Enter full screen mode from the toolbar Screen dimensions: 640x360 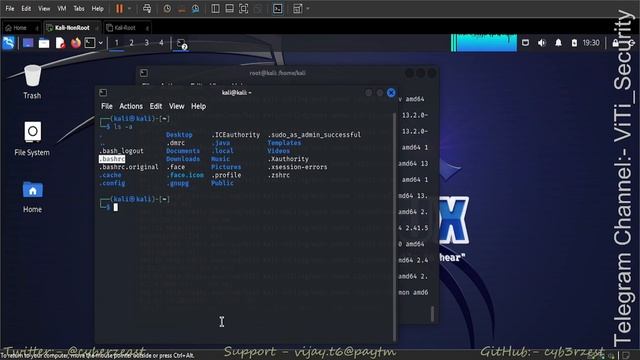tap(244, 9)
